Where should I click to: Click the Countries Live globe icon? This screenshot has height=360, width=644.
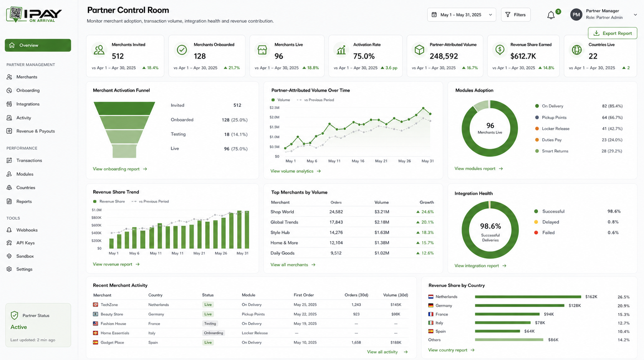click(x=576, y=50)
